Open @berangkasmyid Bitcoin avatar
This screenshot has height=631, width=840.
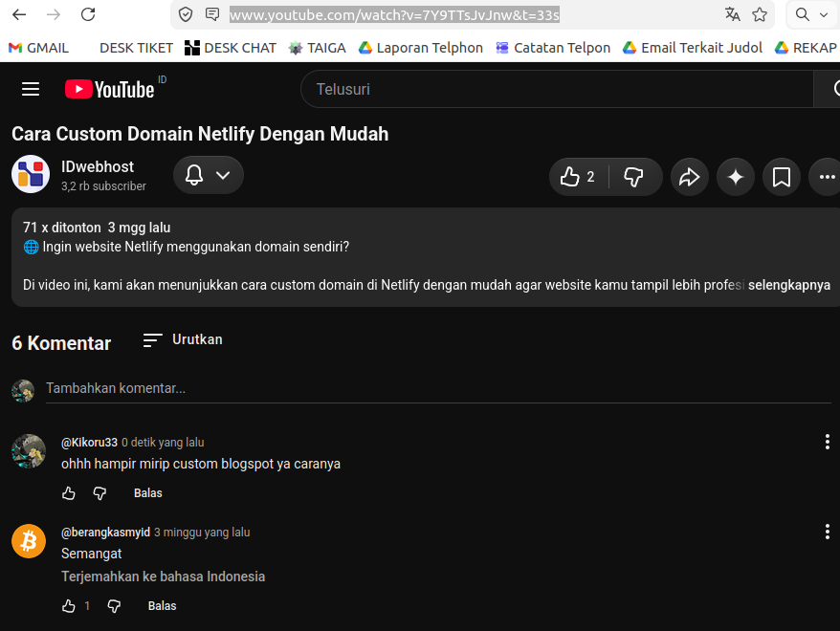29,540
